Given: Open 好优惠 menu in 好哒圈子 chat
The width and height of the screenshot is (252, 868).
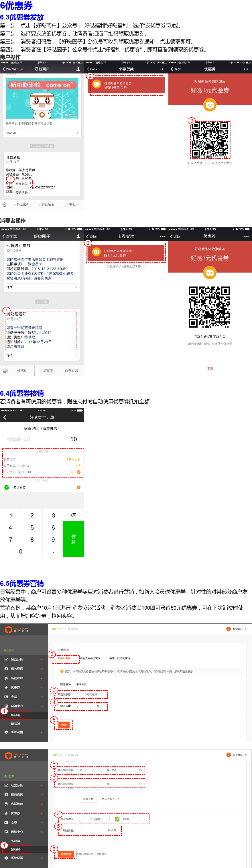Looking at the screenshot, I should (x=47, y=371).
